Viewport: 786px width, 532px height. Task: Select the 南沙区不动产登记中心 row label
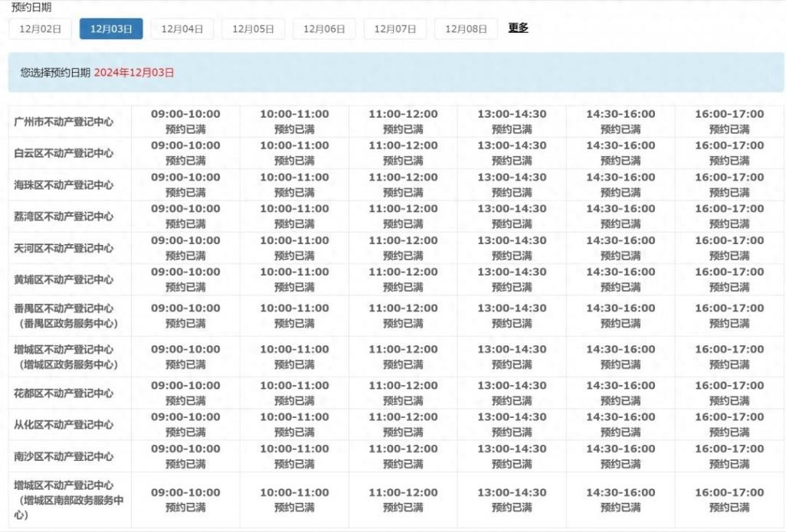click(x=64, y=456)
